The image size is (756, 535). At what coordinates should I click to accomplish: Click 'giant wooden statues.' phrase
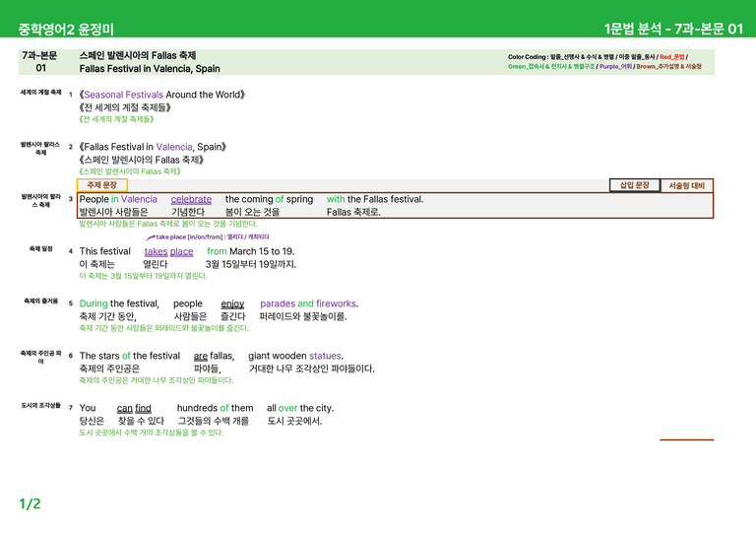tap(295, 356)
